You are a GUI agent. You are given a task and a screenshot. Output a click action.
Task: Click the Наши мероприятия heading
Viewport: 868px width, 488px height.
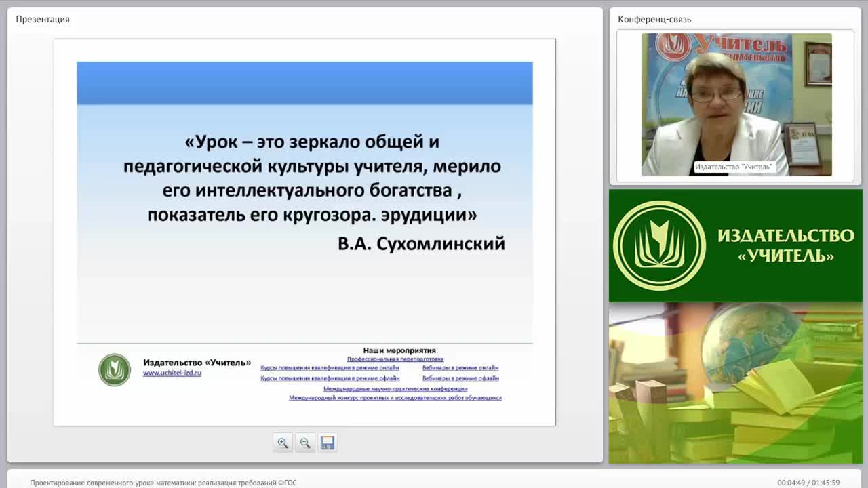pos(400,350)
